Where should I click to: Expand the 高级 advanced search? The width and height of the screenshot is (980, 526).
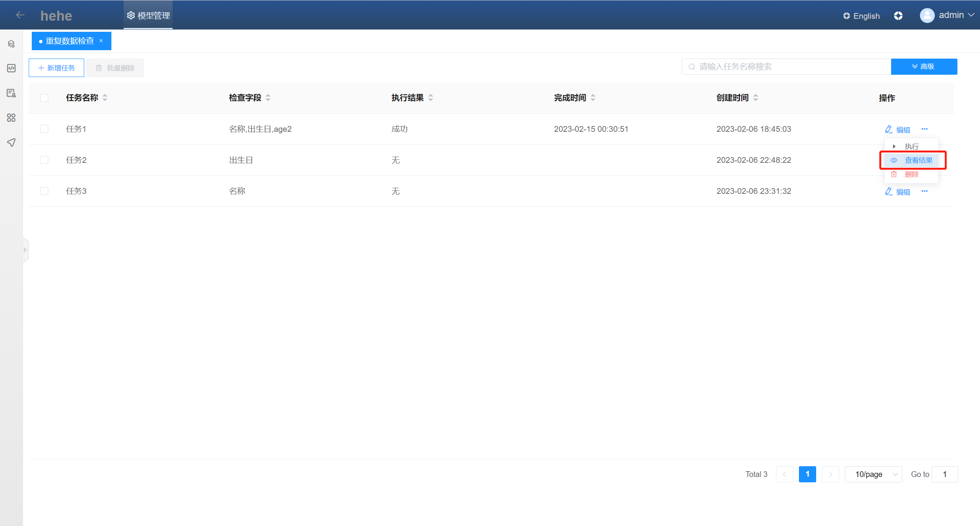(924, 67)
